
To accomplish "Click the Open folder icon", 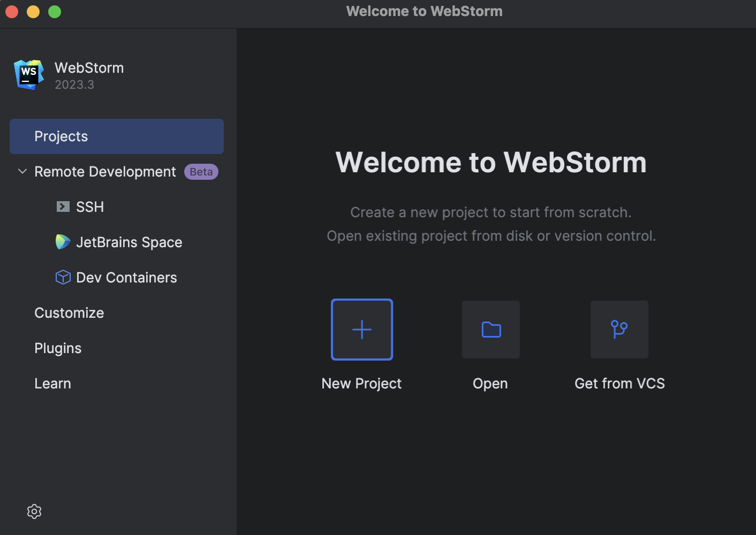I will pyautogui.click(x=490, y=330).
